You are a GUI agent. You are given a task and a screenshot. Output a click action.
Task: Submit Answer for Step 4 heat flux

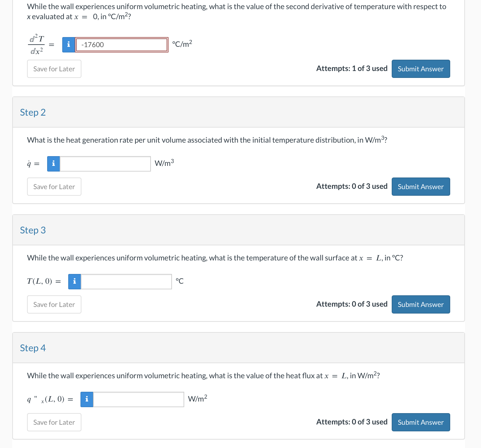(421, 422)
